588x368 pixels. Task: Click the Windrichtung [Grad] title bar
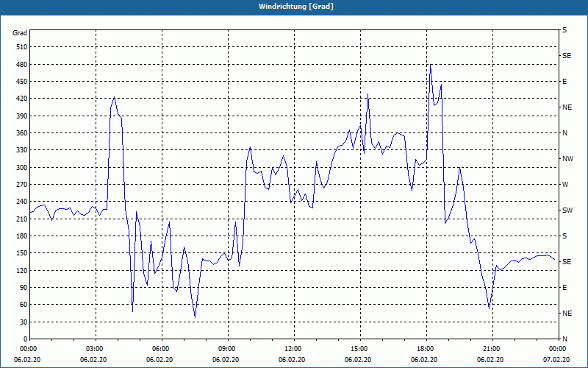[294, 7]
